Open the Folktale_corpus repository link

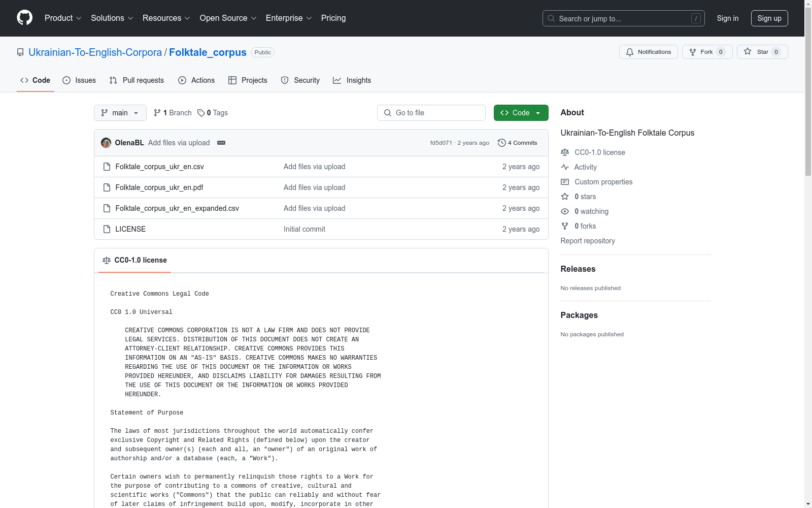(x=208, y=52)
